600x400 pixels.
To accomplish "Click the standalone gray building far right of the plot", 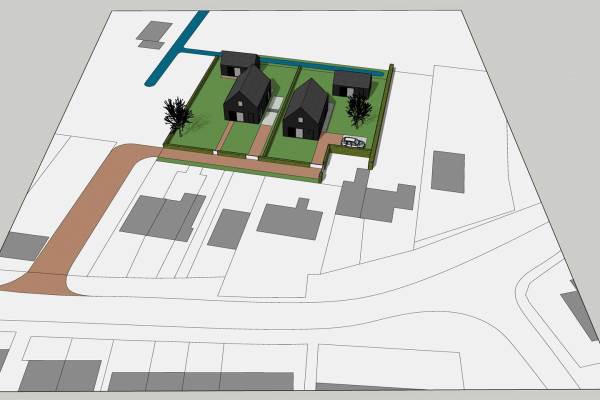I will point(449,171).
